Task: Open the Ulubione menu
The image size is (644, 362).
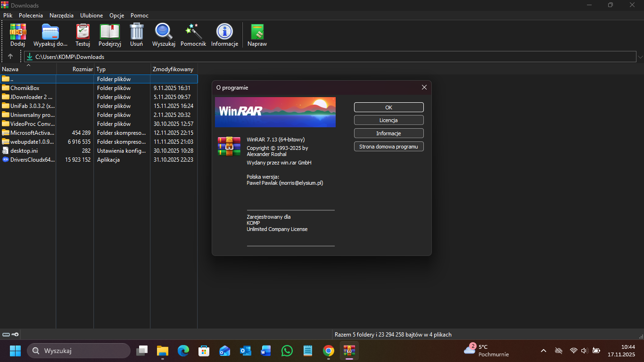Action: tap(91, 16)
